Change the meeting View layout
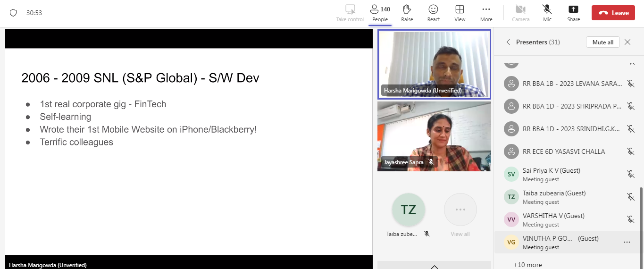Screen dimensions: 644x269 click(x=460, y=13)
